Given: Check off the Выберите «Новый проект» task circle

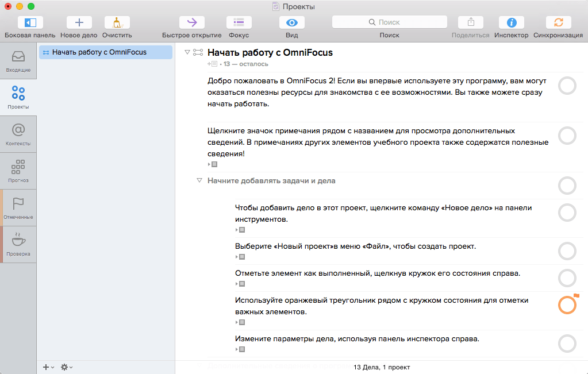Looking at the screenshot, I should (x=567, y=251).
